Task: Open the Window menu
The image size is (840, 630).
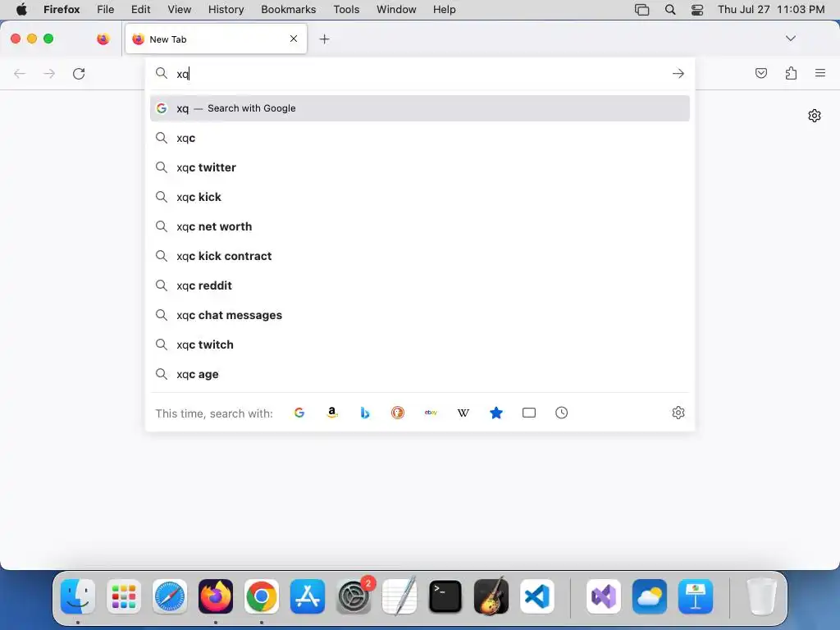Action: [396, 10]
